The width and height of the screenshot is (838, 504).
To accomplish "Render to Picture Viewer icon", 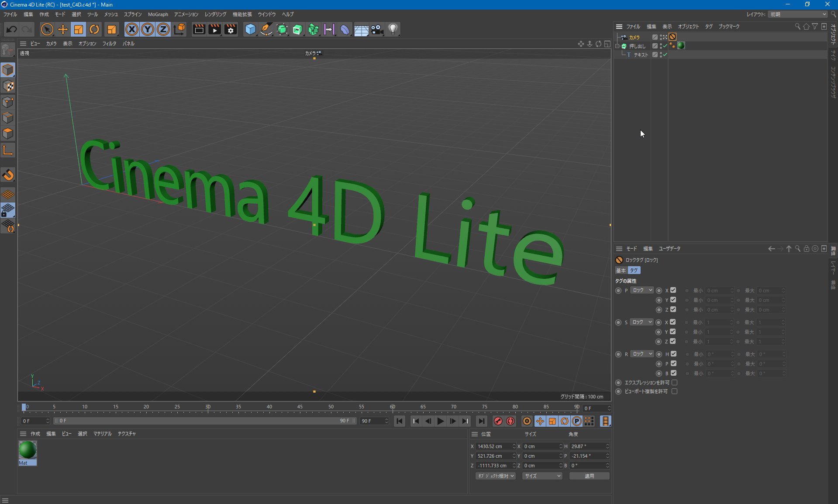I will point(214,29).
